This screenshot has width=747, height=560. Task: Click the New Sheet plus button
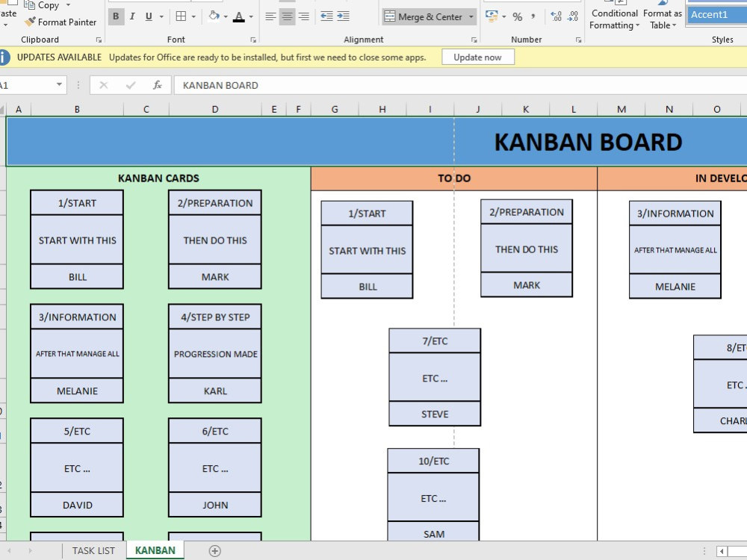[214, 550]
